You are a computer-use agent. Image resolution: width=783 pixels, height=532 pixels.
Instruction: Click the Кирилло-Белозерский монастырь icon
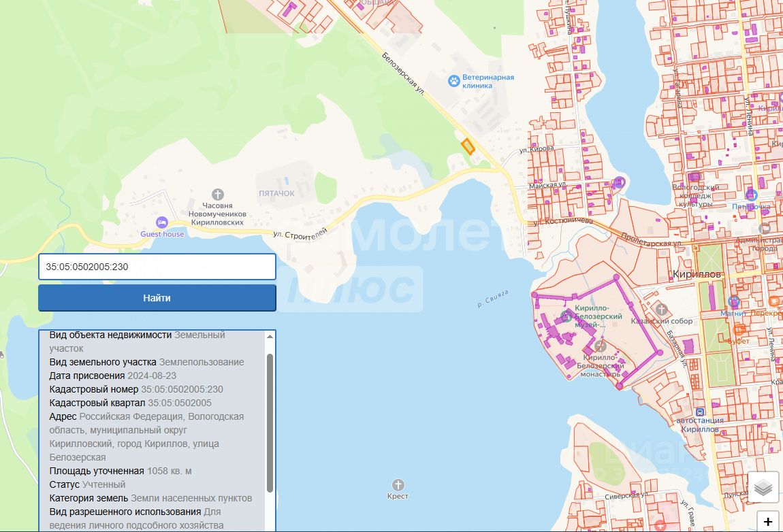(599, 346)
